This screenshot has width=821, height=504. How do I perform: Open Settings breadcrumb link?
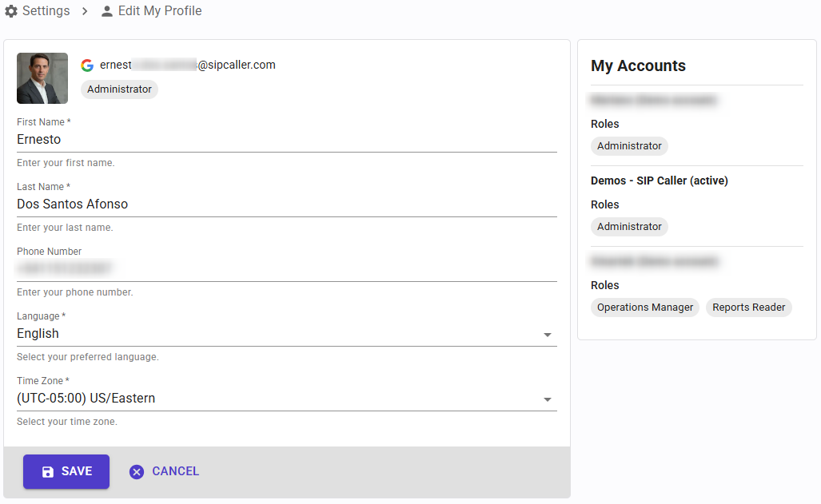[x=46, y=11]
